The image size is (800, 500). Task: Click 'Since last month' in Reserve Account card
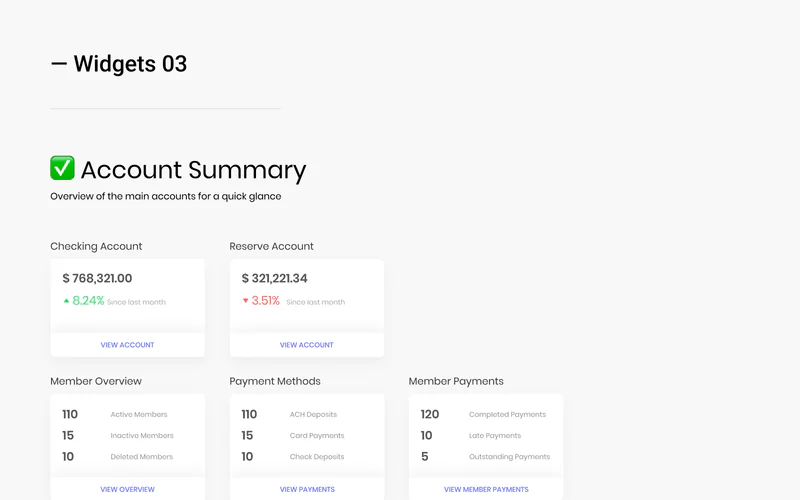(316, 302)
